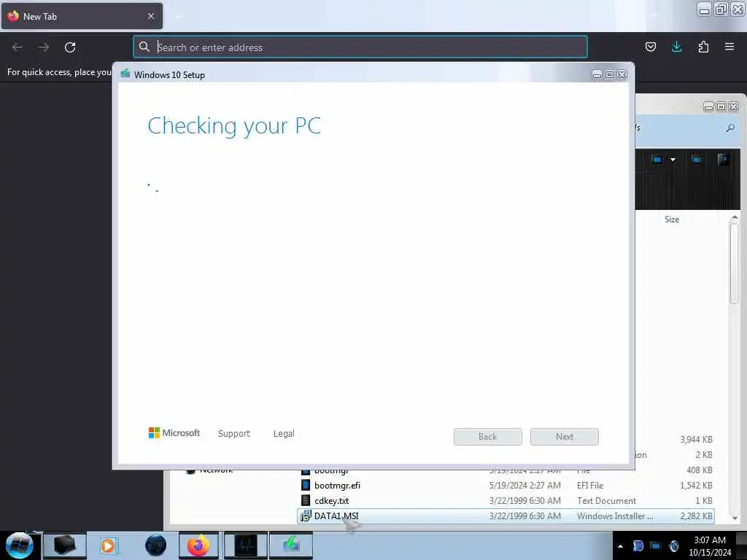
Task: Click the 408 KB size value
Action: point(700,470)
